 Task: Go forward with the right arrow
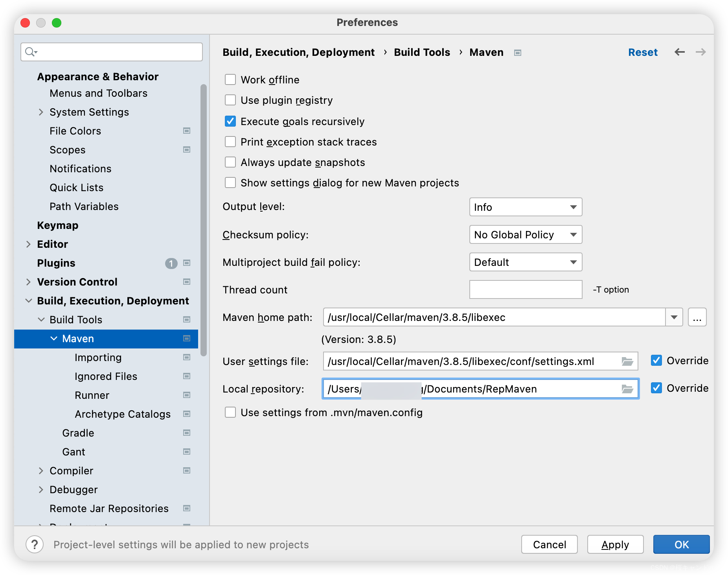tap(700, 52)
